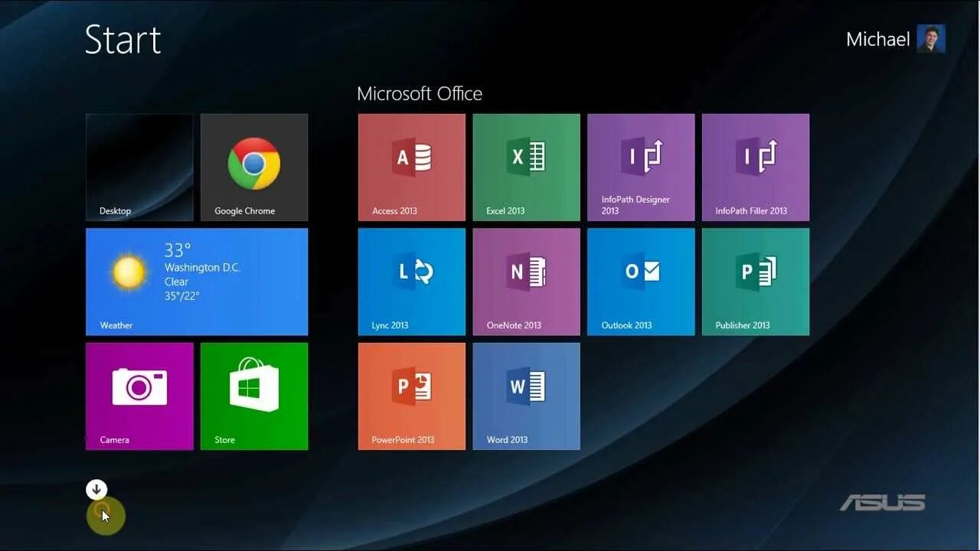Open InfoPath Designer 2013 tile

pos(641,168)
